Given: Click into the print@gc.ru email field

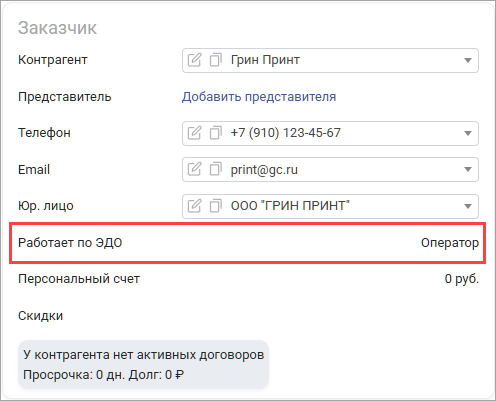Looking at the screenshot, I should tap(330, 170).
